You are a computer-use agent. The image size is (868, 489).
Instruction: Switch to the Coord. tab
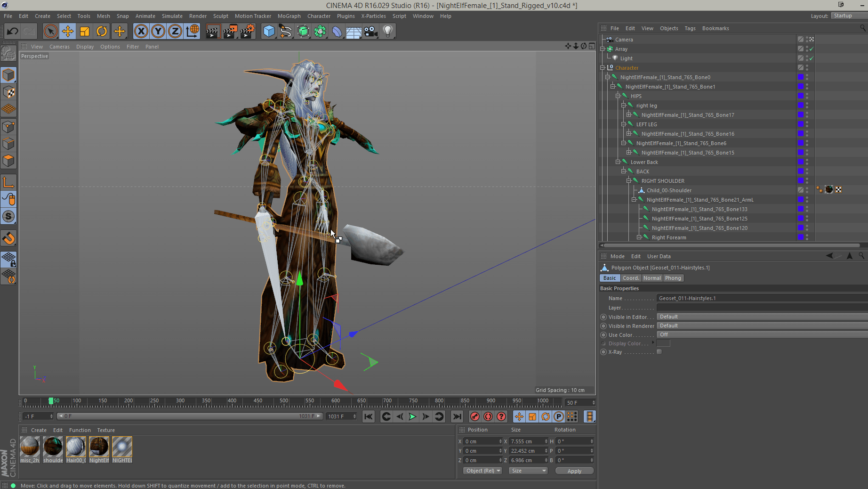pos(631,278)
